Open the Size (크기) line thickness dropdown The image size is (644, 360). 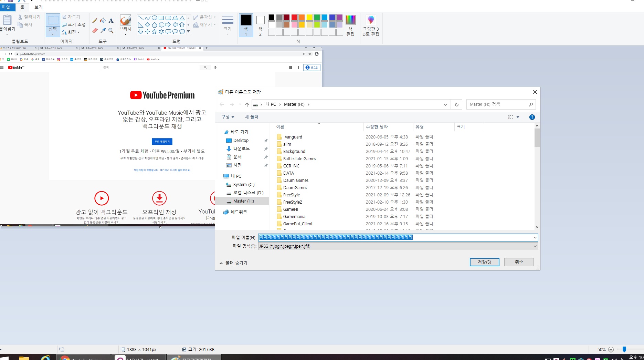coord(228,25)
